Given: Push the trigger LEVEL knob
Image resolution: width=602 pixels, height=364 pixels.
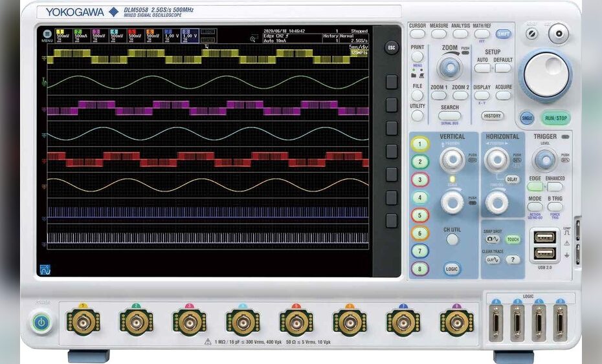Looking at the screenshot, I should (x=545, y=160).
